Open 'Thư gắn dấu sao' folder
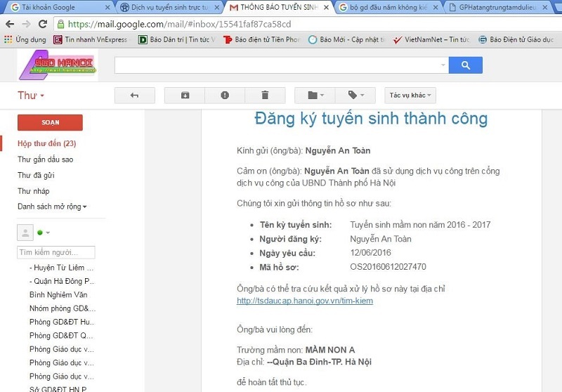This screenshot has height=392, width=562. [x=46, y=159]
